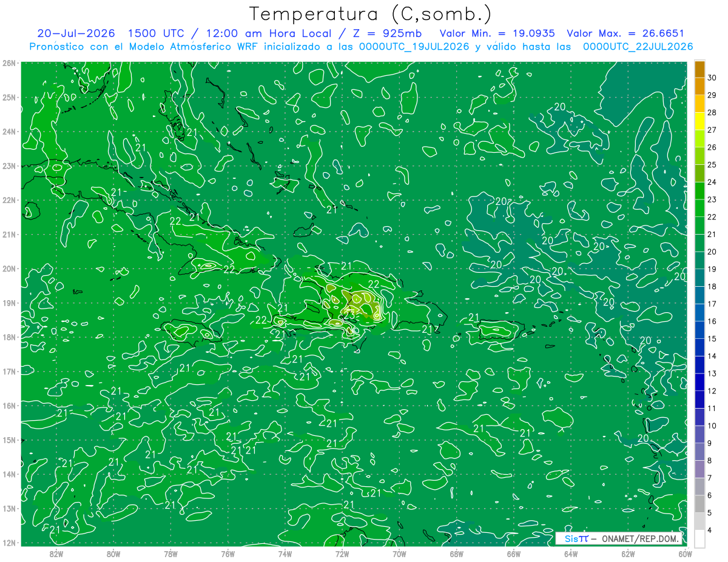Screen dimensions: 728x562
Task: Click the '78W' longitude label
Action: pos(170,553)
